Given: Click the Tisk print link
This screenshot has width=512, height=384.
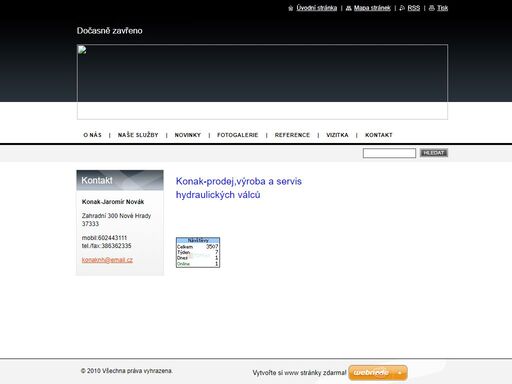Looking at the screenshot, I should point(442,8).
